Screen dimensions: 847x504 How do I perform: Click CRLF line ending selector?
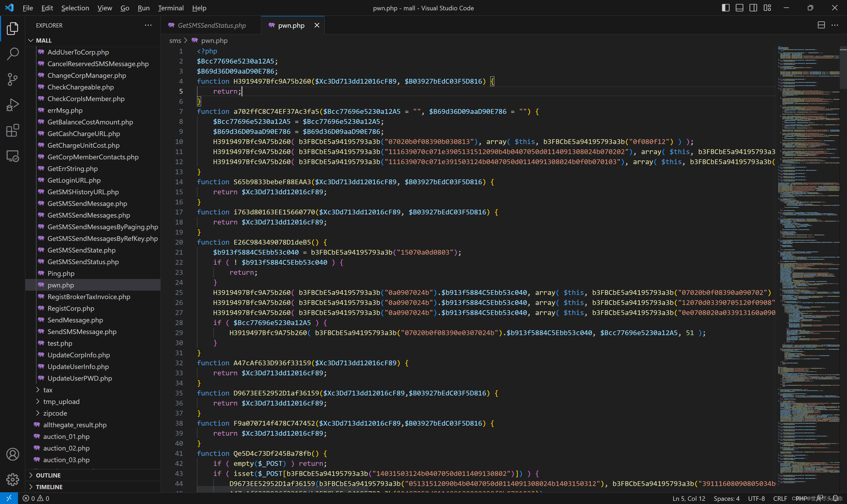(780, 498)
